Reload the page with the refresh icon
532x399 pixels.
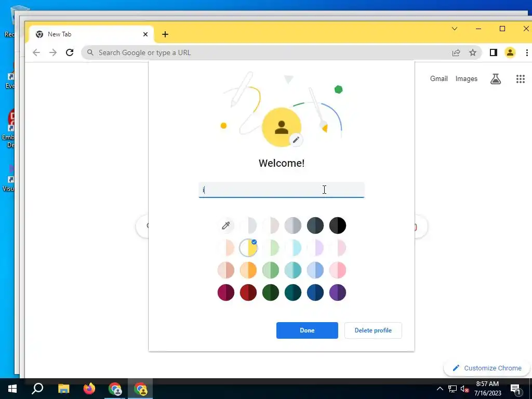point(70,52)
